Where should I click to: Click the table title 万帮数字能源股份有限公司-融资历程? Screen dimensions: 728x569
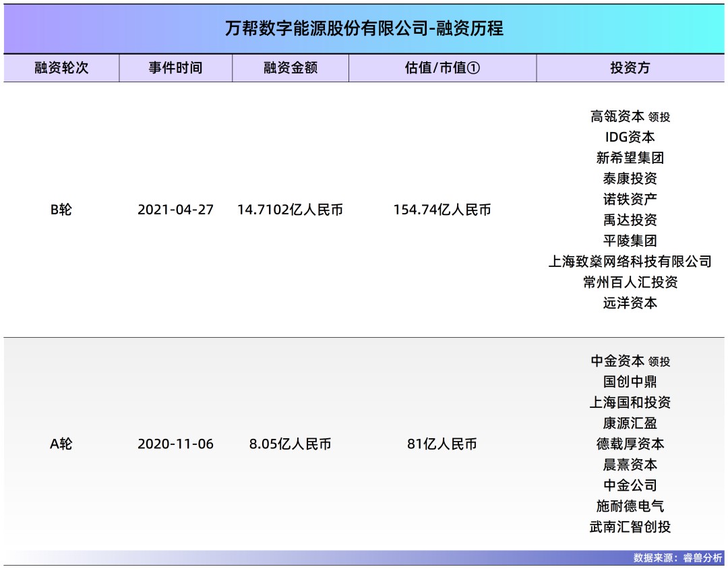tap(364, 29)
